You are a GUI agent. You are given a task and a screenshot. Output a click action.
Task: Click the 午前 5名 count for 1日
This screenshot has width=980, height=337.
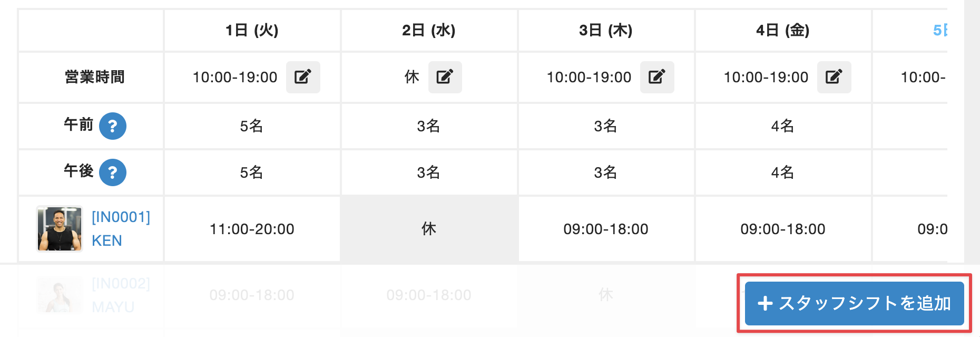point(252,126)
